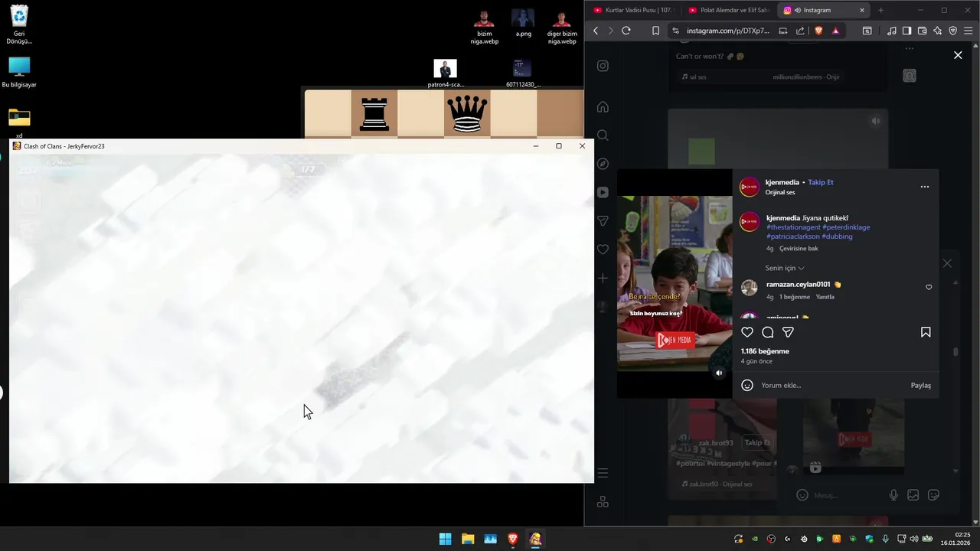Click the share page icon in address bar
Viewport: 980px width, 551px height.
coord(800,31)
